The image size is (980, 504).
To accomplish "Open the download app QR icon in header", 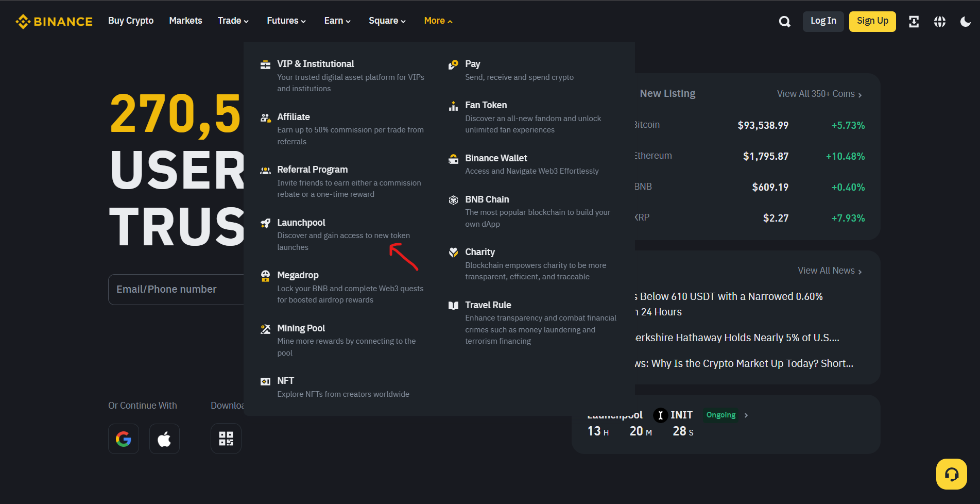I will [x=914, y=22].
